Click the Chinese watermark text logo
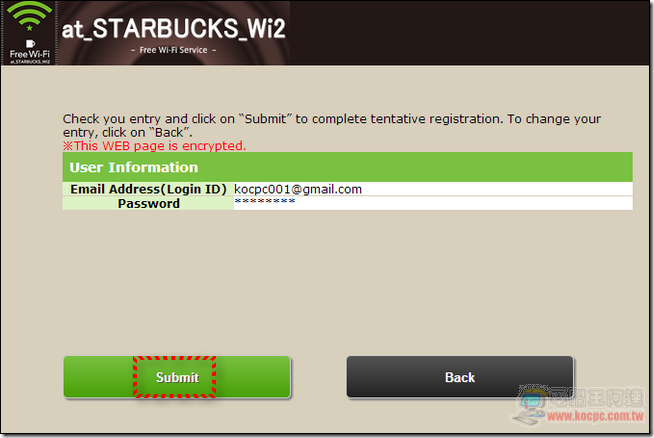Screen dimensions: 654x438 point(596,397)
